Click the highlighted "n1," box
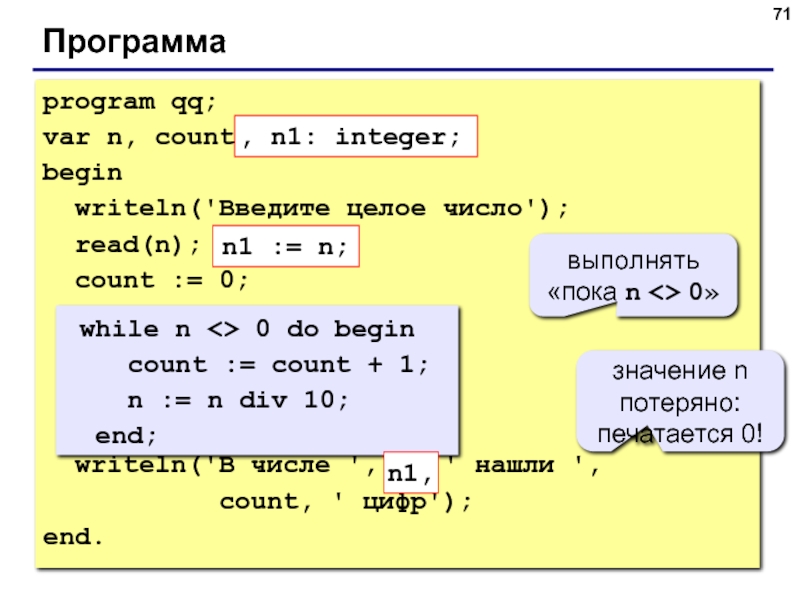This screenshot has height=600, width=800. click(x=411, y=473)
